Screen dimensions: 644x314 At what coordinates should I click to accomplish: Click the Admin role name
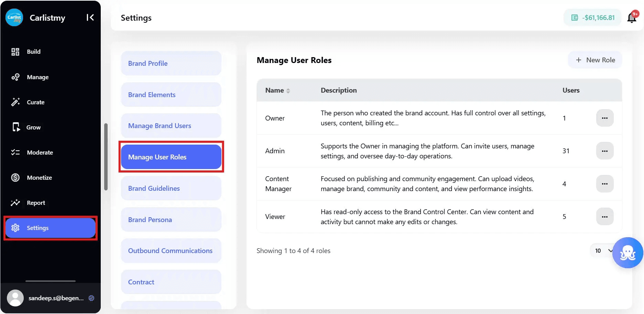pos(275,151)
